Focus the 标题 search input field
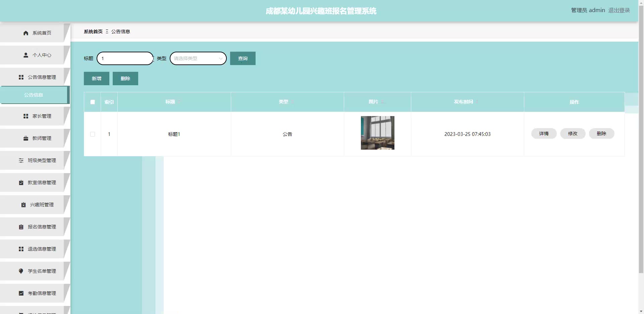The height and width of the screenshot is (314, 644). tap(125, 58)
